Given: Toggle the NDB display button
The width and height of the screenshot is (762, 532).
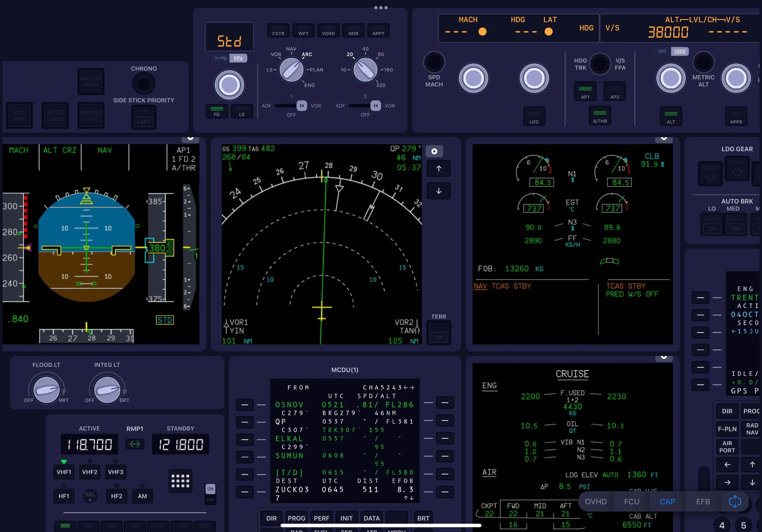Looking at the screenshot, I should tap(354, 31).
